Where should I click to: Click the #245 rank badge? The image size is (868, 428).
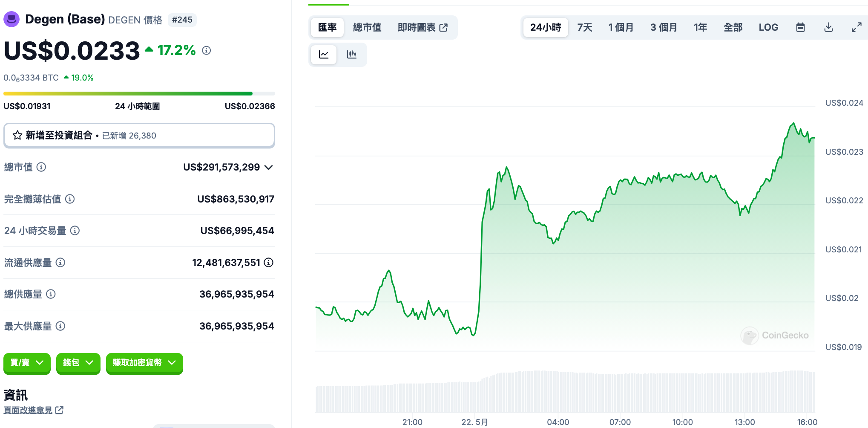pos(182,20)
